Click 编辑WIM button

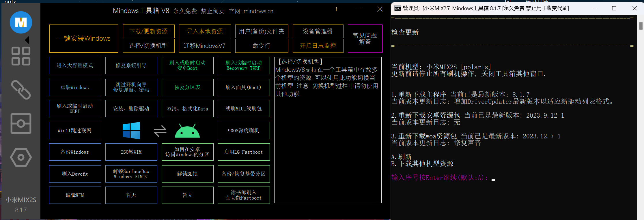pyautogui.click(x=75, y=195)
